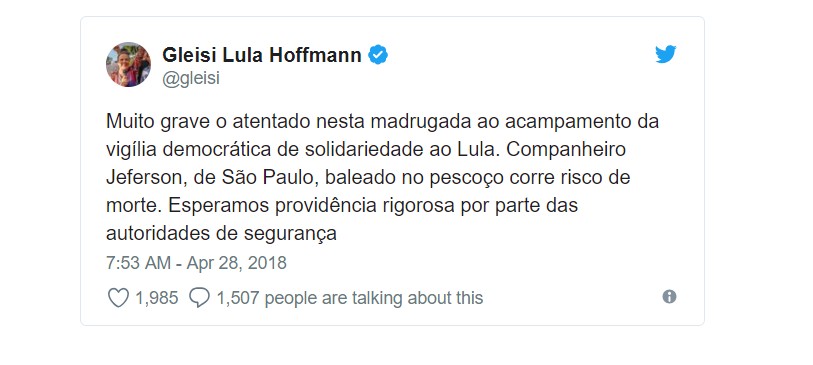The image size is (813, 365).
Task: Click the Twitter bird logo
Action: click(x=665, y=54)
